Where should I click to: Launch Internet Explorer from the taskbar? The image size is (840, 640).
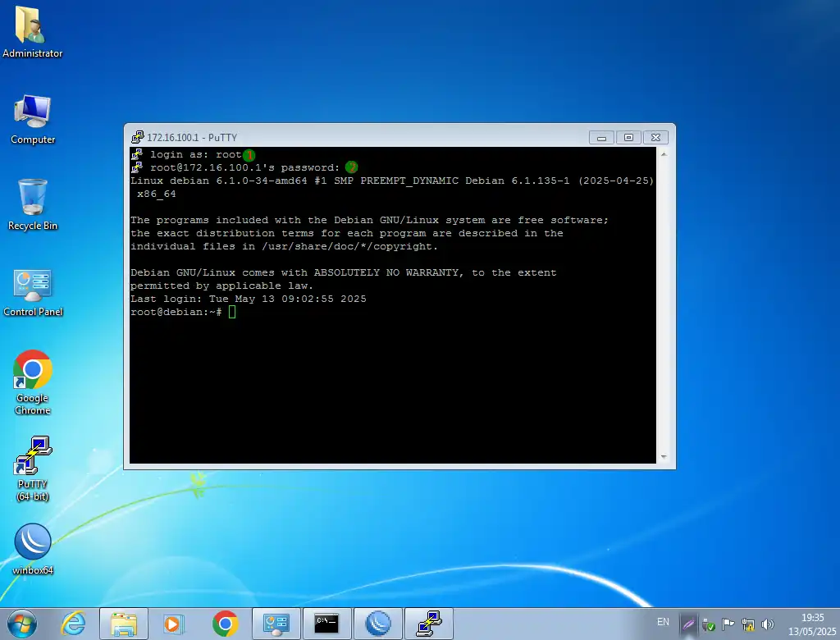(74, 624)
